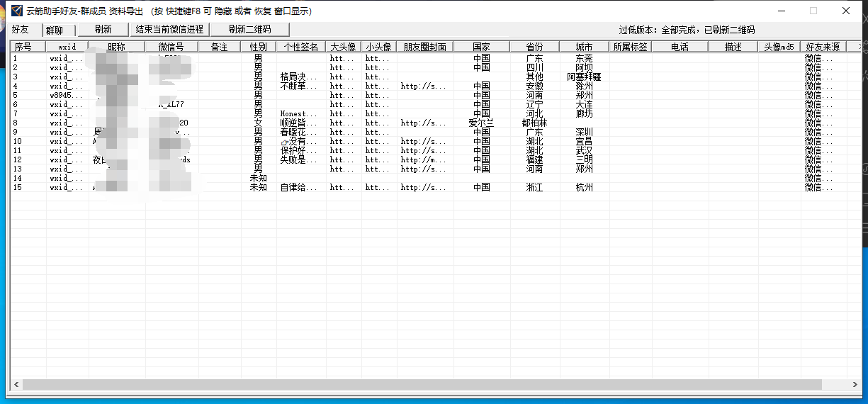The height and width of the screenshot is (404, 868).
Task: Click the 个性签名 column header
Action: click(301, 47)
